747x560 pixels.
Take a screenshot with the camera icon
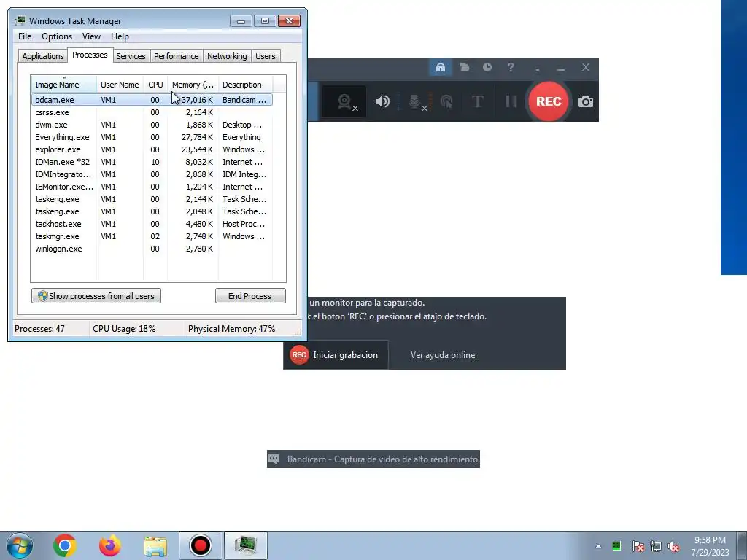586,101
